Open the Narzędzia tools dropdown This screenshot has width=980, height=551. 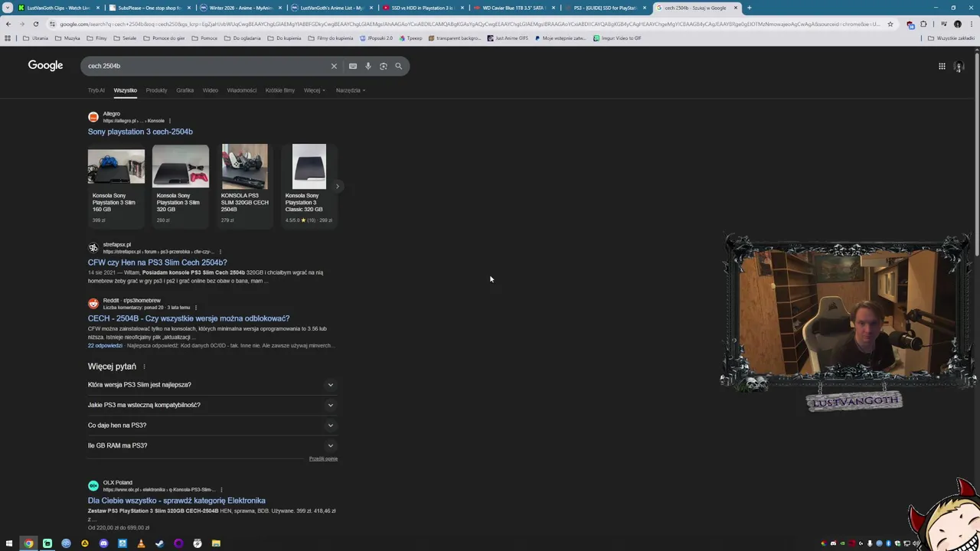(x=351, y=90)
